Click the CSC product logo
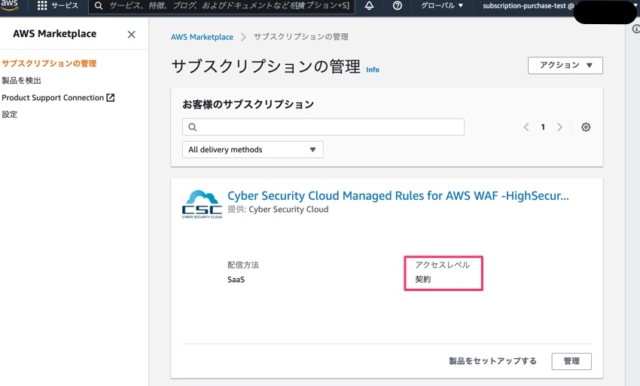The width and height of the screenshot is (640, 386). [x=202, y=204]
